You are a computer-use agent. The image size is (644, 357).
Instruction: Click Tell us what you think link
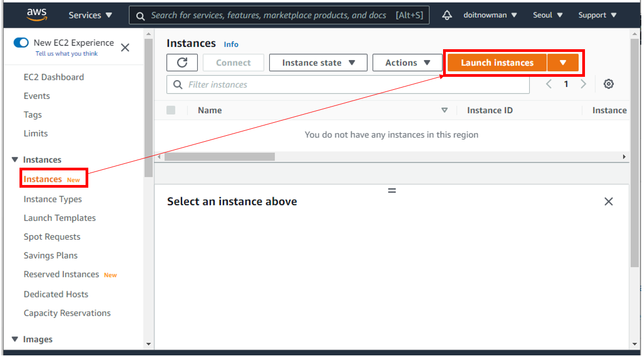click(x=67, y=54)
